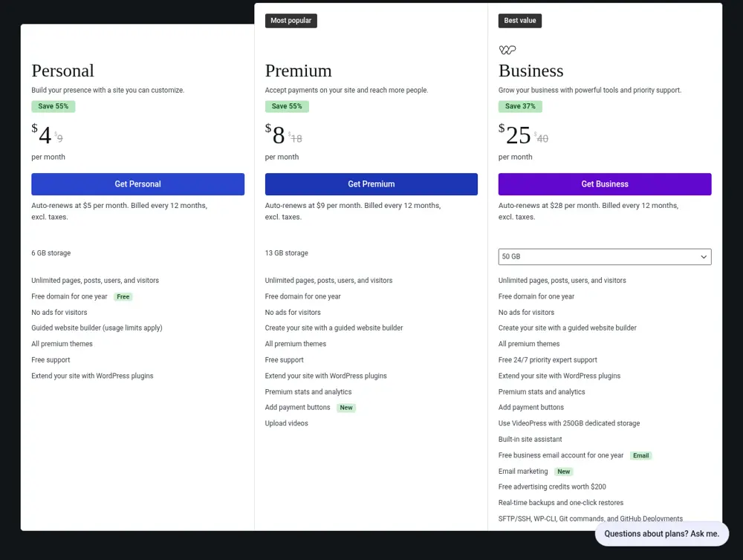Click the Best value badge
The width and height of the screenshot is (743, 560).
pyautogui.click(x=520, y=20)
